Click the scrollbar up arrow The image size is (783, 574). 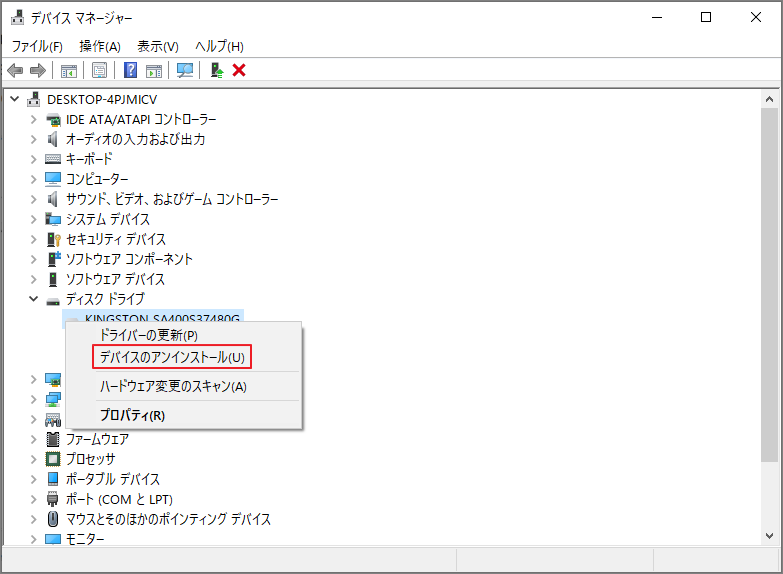tap(770, 99)
